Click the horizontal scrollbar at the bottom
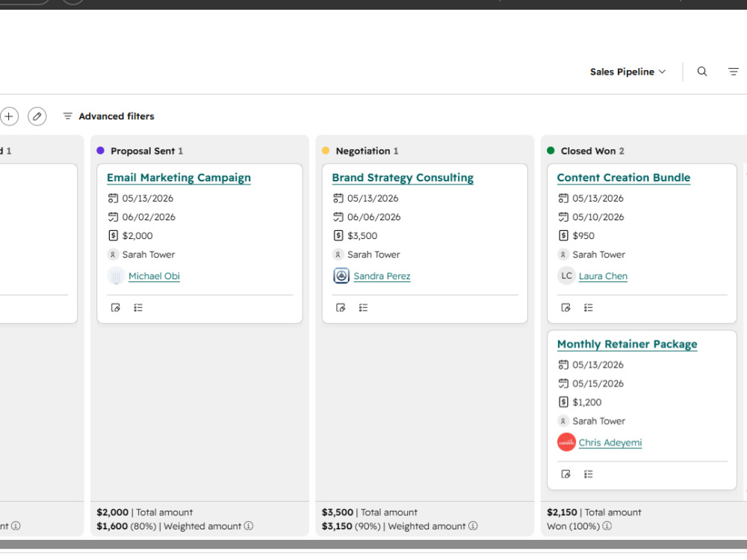The height and width of the screenshot is (560, 747). pyautogui.click(x=373, y=544)
